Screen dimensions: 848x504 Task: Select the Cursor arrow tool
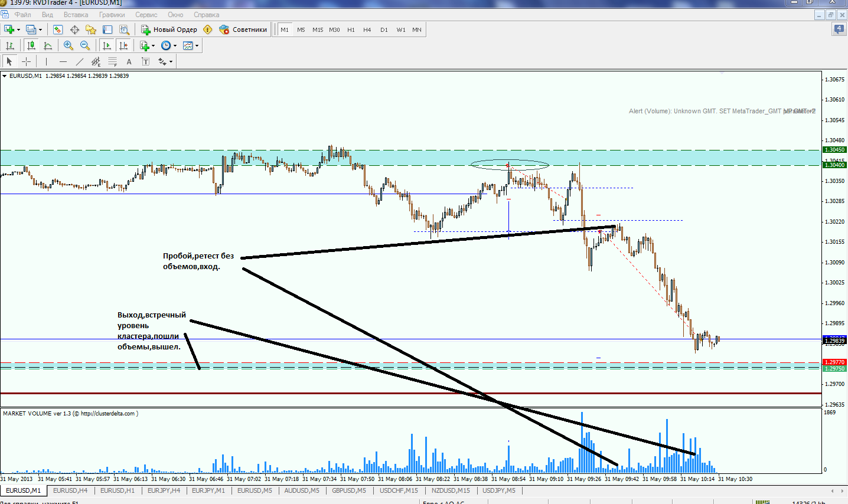click(x=9, y=61)
